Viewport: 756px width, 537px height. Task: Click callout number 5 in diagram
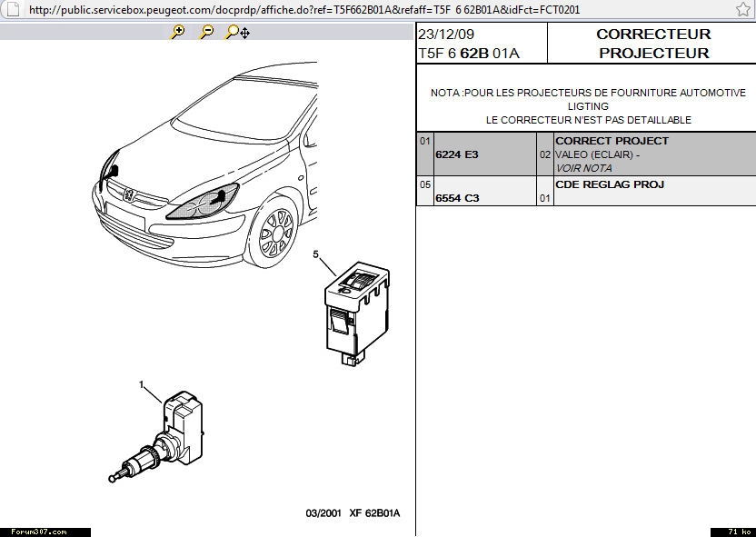point(315,254)
